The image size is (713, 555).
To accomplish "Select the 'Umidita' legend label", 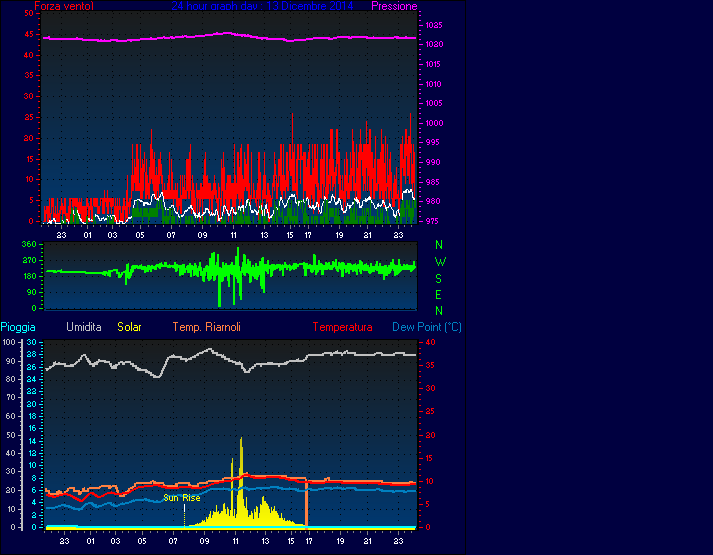I will click(84, 327).
